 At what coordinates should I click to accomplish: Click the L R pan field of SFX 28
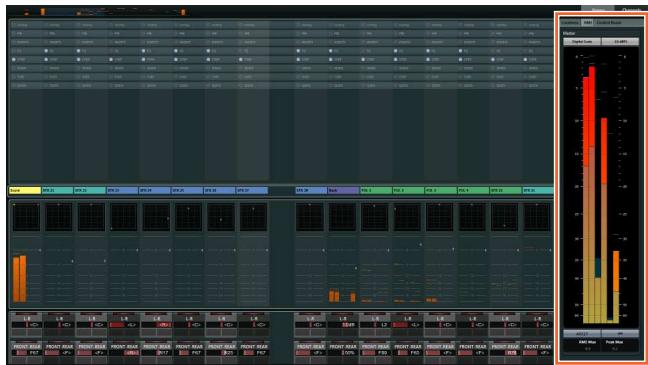pos(310,325)
